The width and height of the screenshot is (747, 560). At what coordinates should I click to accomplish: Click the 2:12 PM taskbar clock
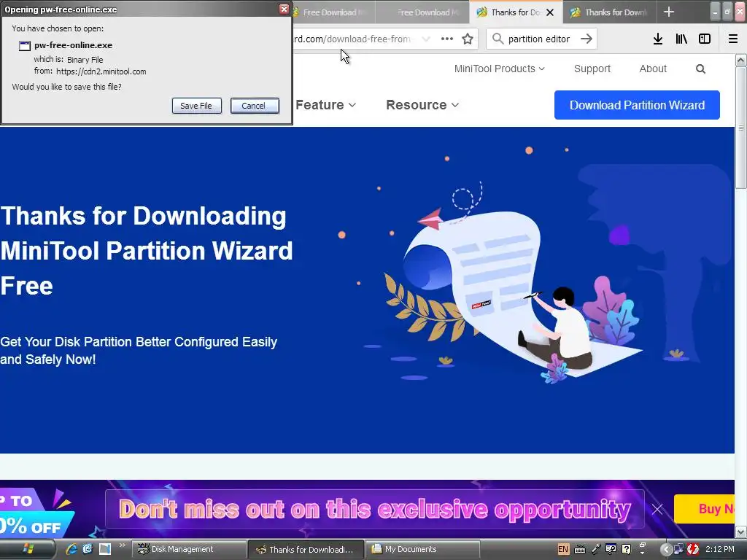pos(720,549)
